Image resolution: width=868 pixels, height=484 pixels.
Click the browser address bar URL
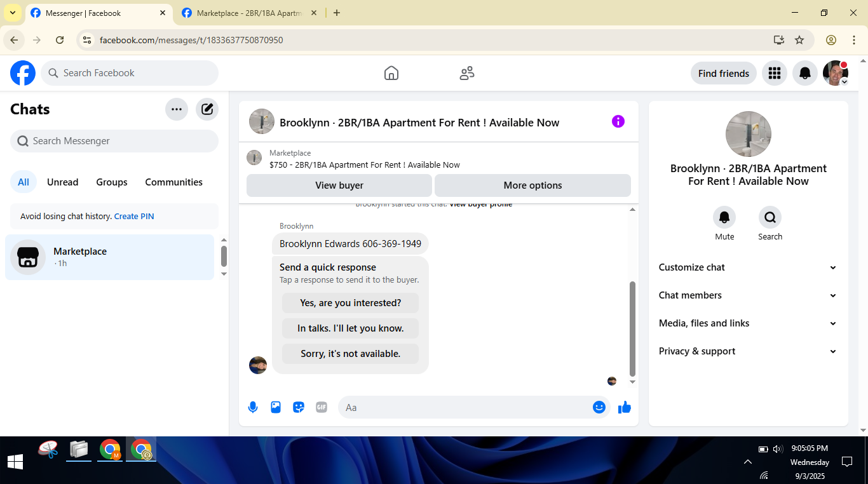(191, 40)
